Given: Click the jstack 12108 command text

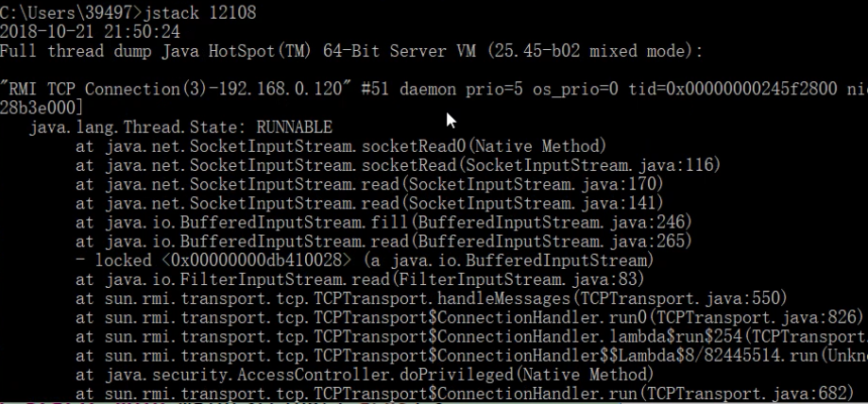Looking at the screenshot, I should pos(199,12).
